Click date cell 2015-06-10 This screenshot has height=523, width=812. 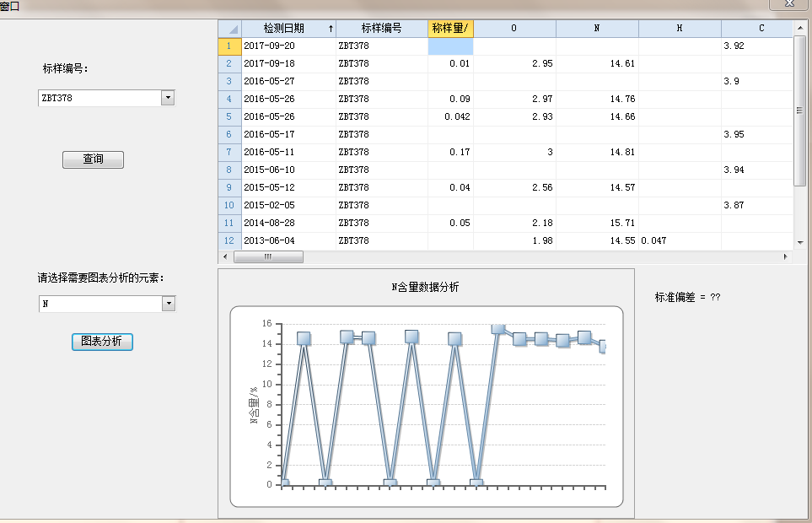289,170
